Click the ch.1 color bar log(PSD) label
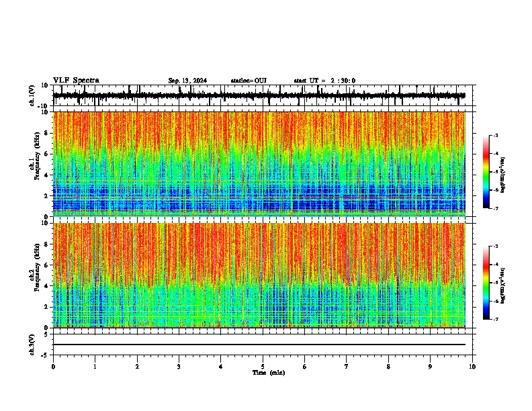Image resolution: width=532 pixels, height=411 pixels. coord(503,175)
